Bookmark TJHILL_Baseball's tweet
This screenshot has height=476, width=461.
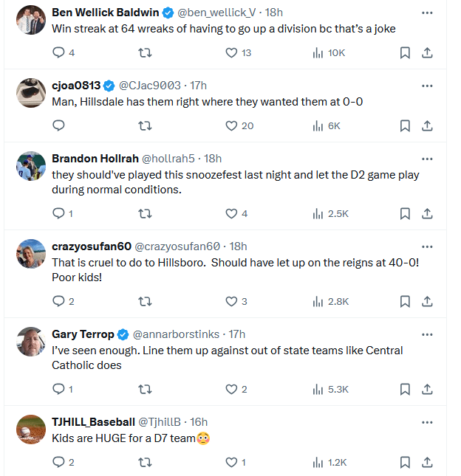click(405, 462)
